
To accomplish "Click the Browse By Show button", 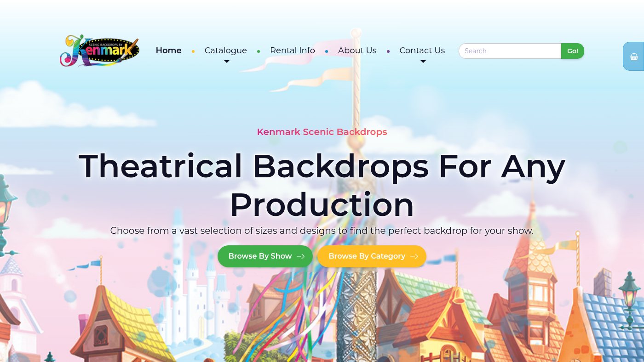I will click(265, 256).
